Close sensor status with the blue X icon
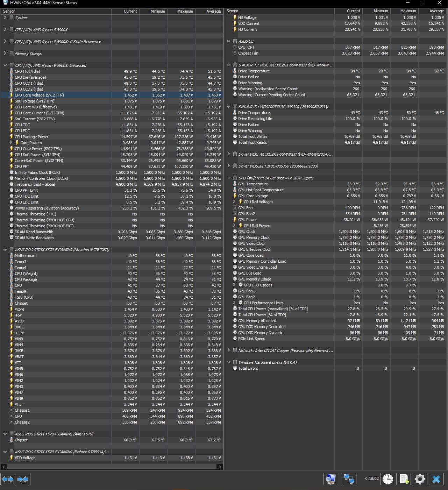Image resolution: width=448 pixels, height=490 pixels. 436,479
